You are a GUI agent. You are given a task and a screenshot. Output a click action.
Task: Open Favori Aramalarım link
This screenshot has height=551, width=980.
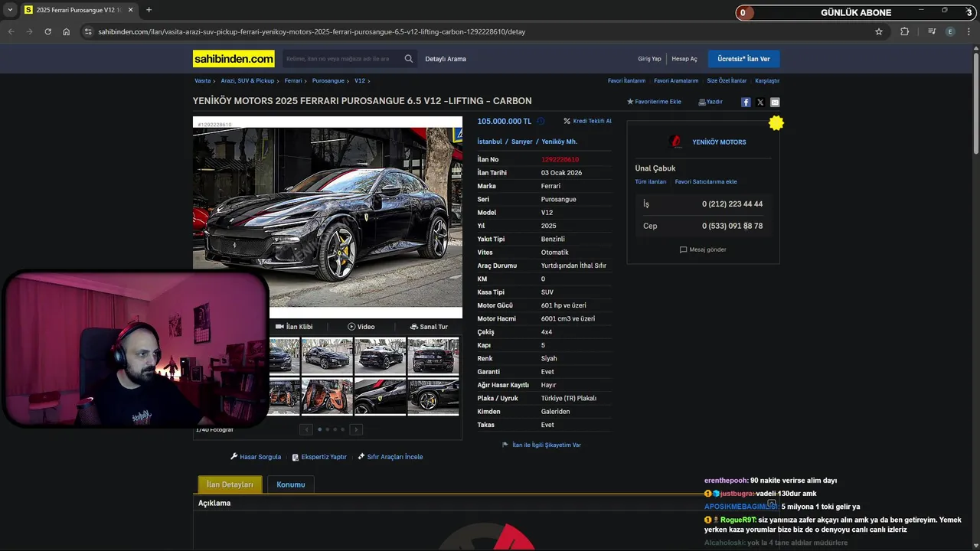pos(676,80)
